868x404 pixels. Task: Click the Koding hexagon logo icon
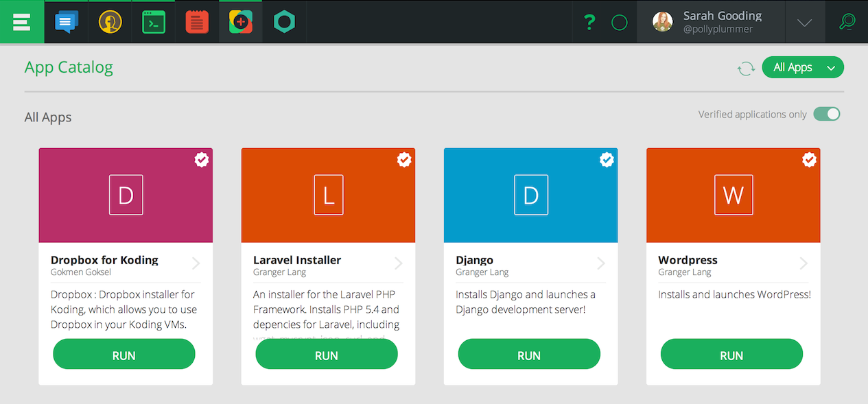click(x=284, y=21)
